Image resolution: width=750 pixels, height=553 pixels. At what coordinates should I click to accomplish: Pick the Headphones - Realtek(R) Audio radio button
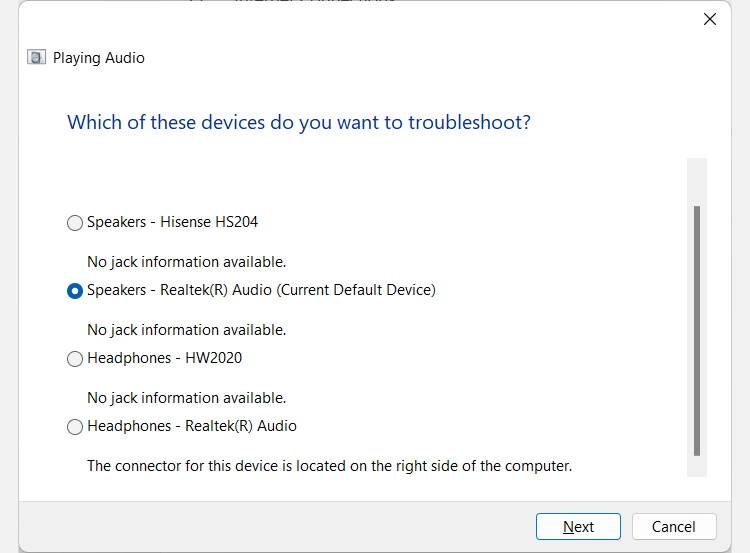click(75, 427)
